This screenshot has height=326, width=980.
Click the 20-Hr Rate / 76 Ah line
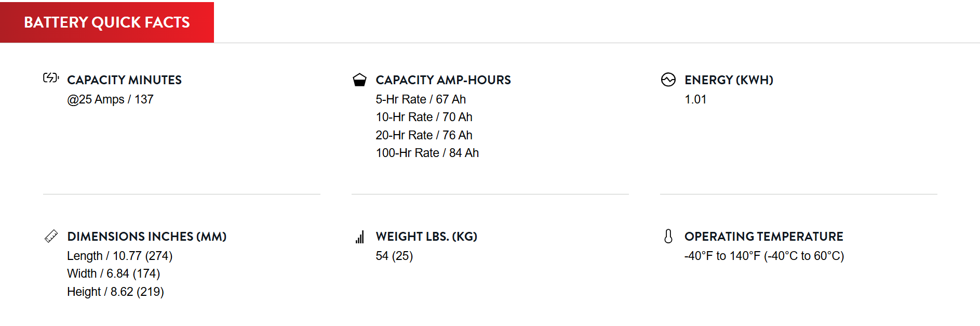click(x=424, y=135)
